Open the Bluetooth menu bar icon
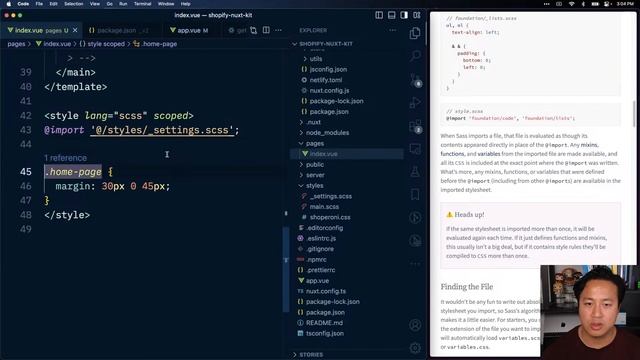The width and height of the screenshot is (640, 360). click(583, 4)
